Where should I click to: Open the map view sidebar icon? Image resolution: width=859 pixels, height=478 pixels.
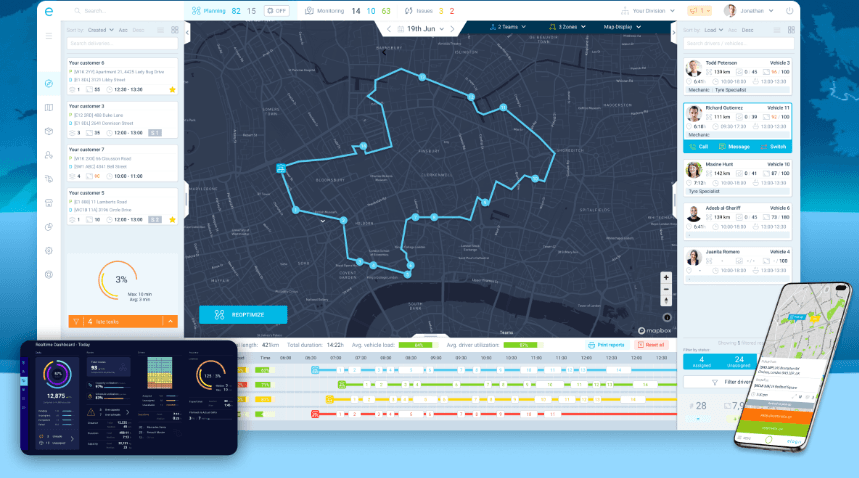point(49,107)
